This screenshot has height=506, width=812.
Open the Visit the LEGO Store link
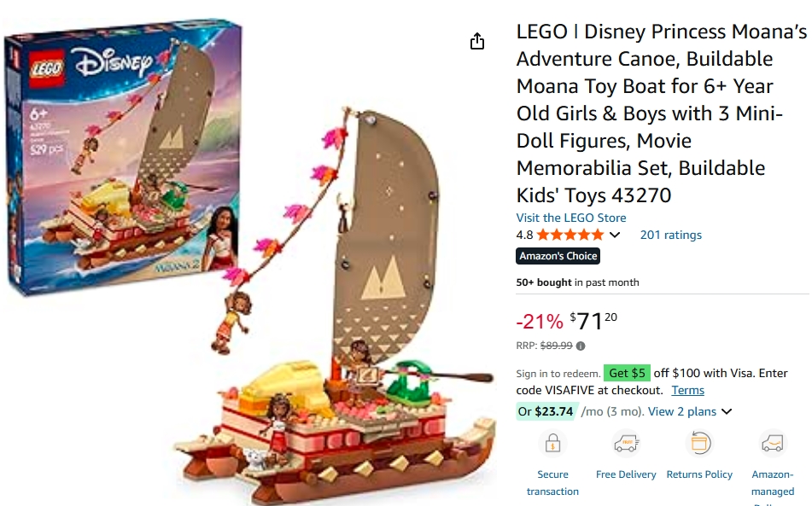click(x=571, y=218)
